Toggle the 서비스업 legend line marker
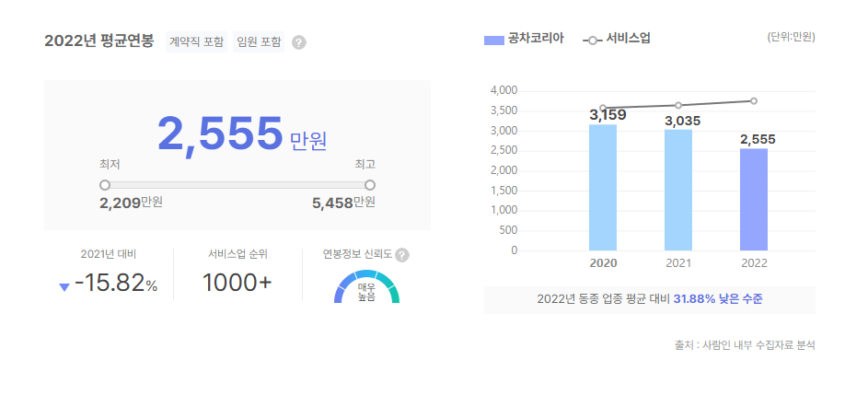 [593, 41]
